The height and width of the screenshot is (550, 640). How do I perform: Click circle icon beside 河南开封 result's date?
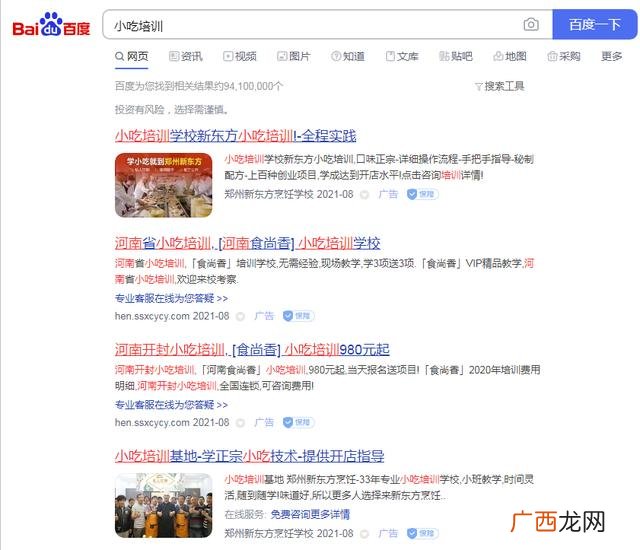tap(240, 423)
